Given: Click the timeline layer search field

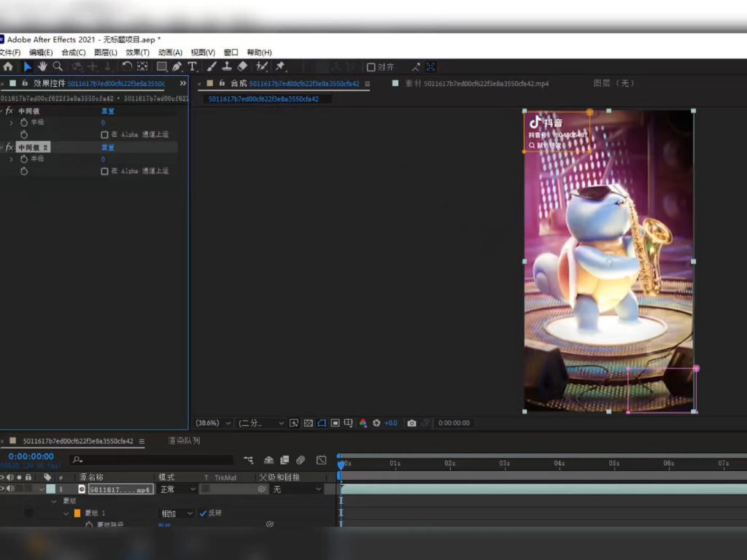Looking at the screenshot, I should coord(152,460).
